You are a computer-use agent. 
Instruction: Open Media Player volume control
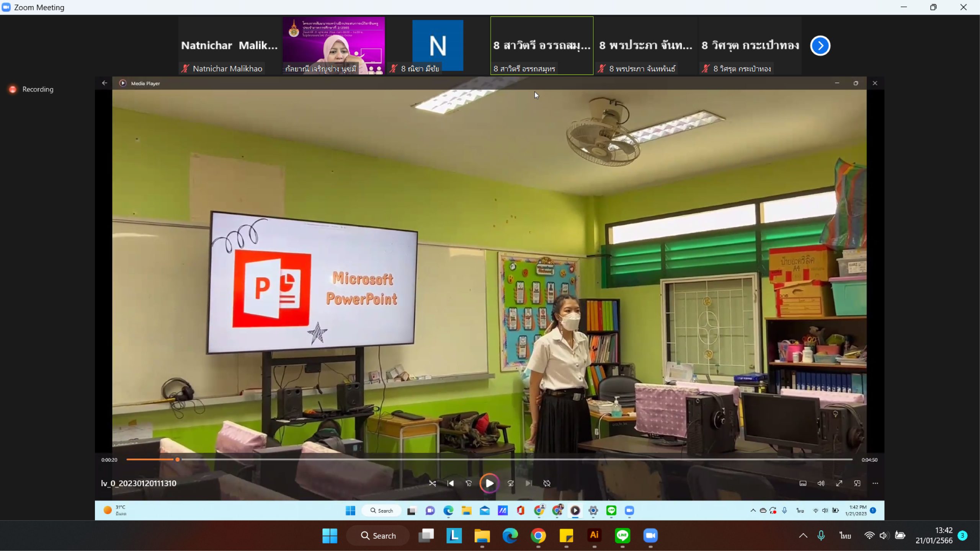(x=821, y=483)
